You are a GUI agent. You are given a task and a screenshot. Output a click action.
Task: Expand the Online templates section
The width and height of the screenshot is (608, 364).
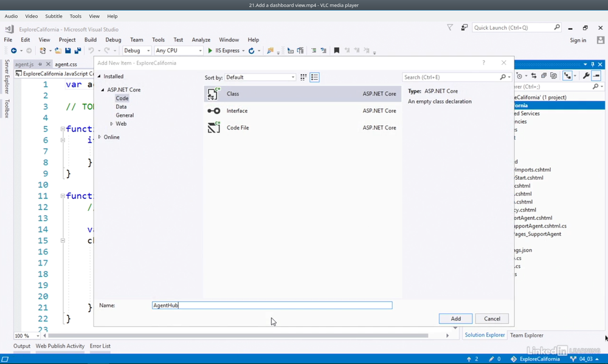(x=100, y=137)
